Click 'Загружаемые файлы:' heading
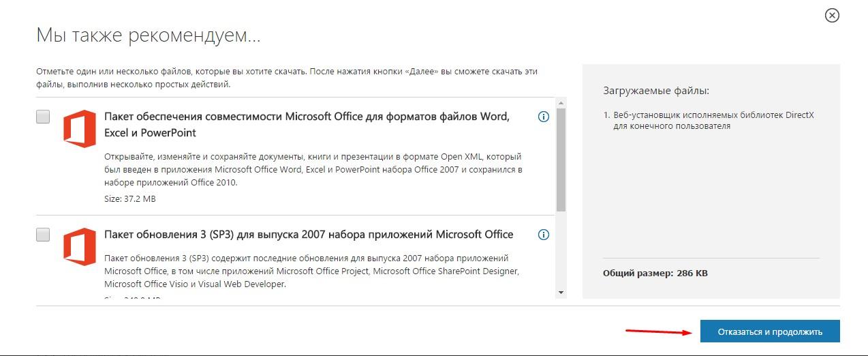The height and width of the screenshot is (356, 868). click(656, 90)
